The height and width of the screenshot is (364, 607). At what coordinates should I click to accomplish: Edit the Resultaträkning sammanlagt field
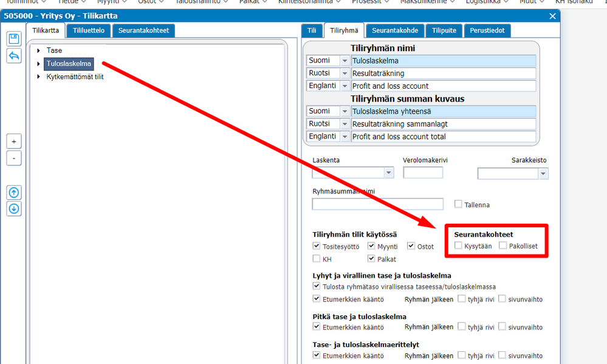click(444, 124)
